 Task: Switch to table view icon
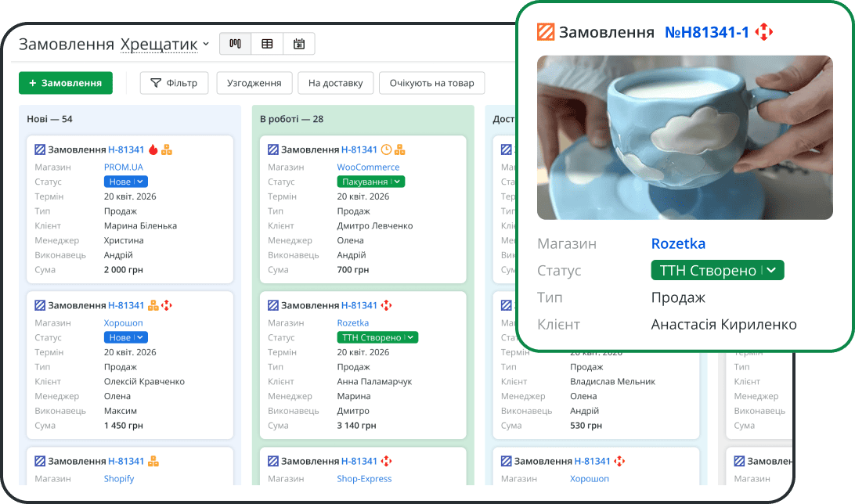pos(267,44)
